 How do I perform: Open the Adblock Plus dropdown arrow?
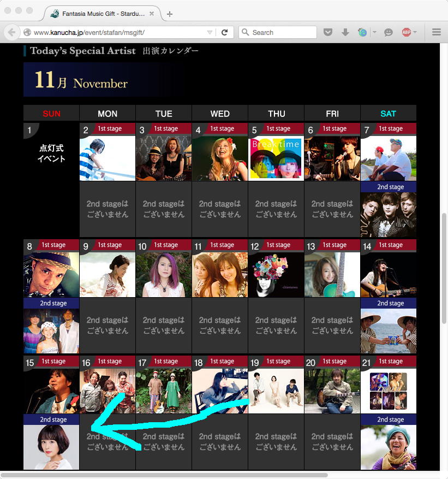click(415, 32)
